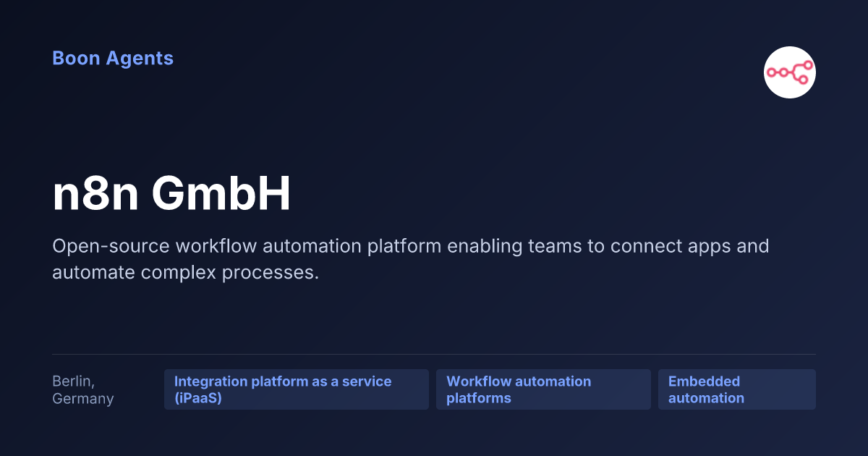Click the Embedded automation tag
This screenshot has height=456, width=868.
pos(737,389)
